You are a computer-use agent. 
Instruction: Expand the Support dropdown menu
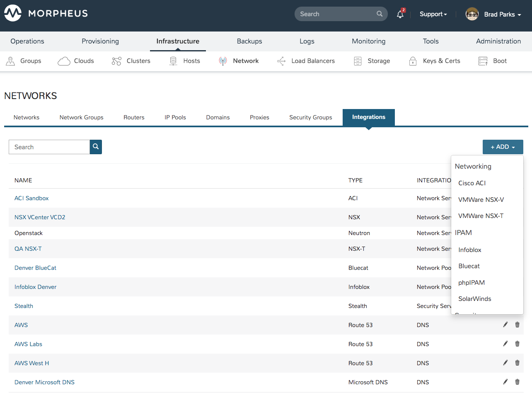pyautogui.click(x=433, y=14)
